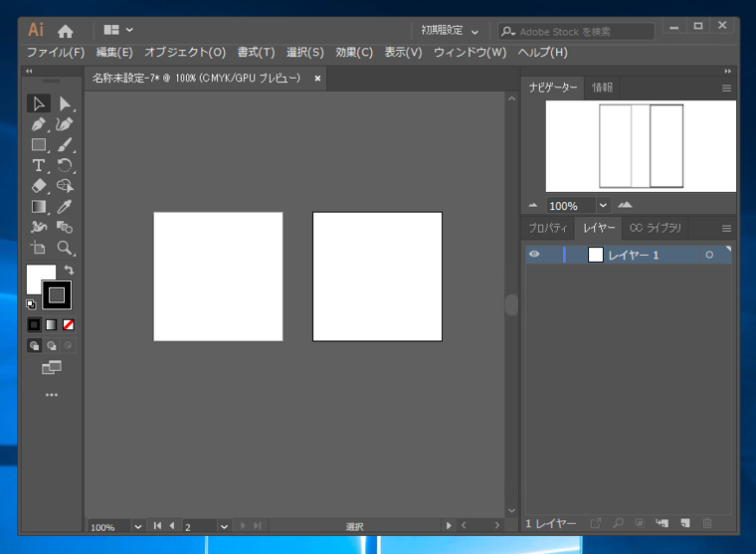
Task: Select the Direct Selection tool
Action: coord(65,103)
